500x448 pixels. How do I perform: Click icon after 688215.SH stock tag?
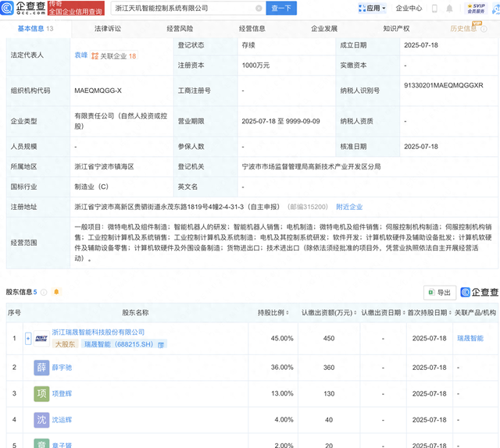161,344
